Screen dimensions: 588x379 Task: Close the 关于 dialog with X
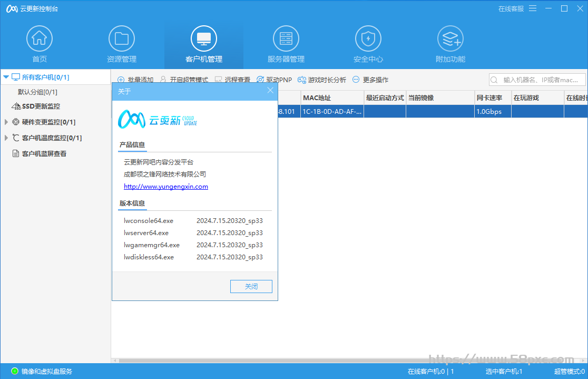click(270, 91)
